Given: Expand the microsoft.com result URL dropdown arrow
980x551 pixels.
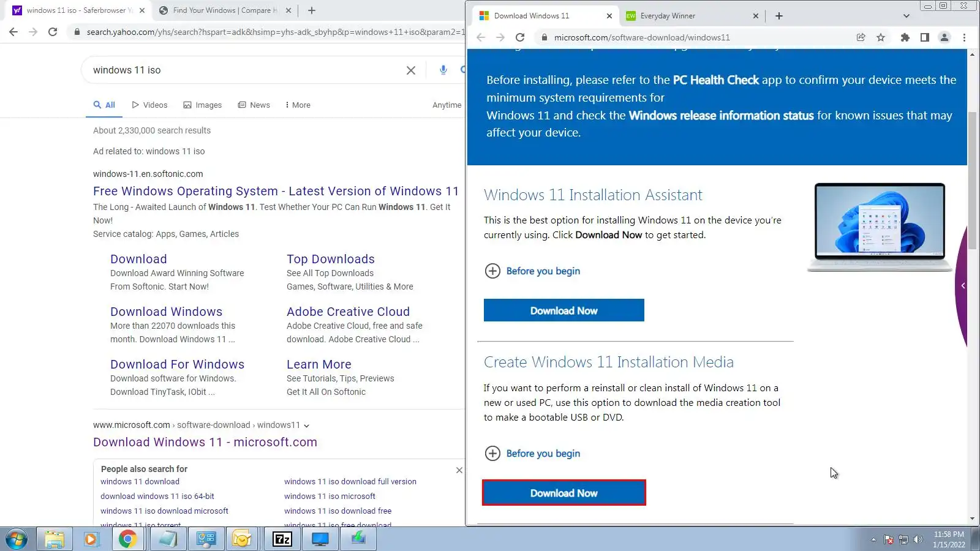Looking at the screenshot, I should (307, 425).
